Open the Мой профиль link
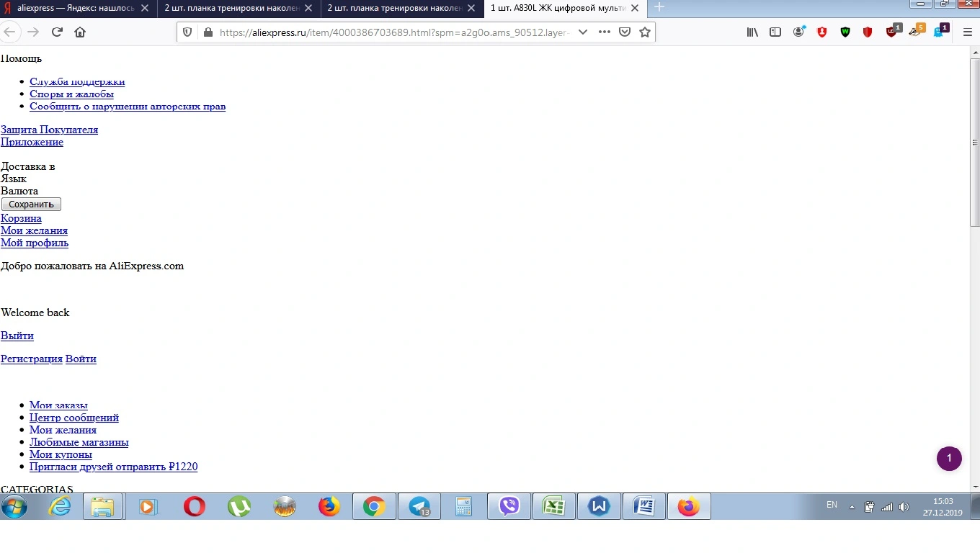Viewport: 980px width, 553px height. (35, 243)
